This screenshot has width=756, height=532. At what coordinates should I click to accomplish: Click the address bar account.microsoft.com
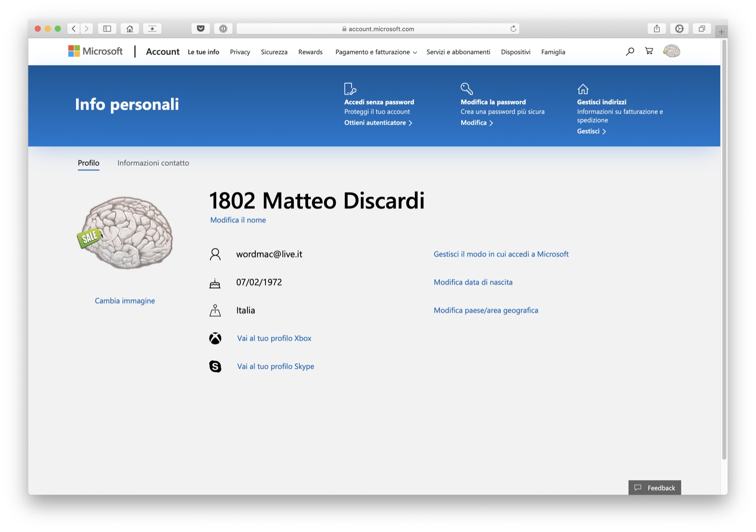click(x=378, y=29)
